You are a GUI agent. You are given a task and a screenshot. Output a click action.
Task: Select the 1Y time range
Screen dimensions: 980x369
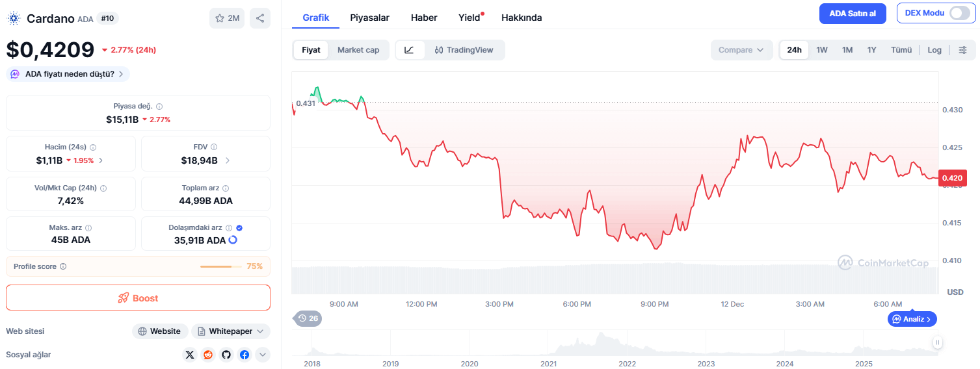pos(872,50)
